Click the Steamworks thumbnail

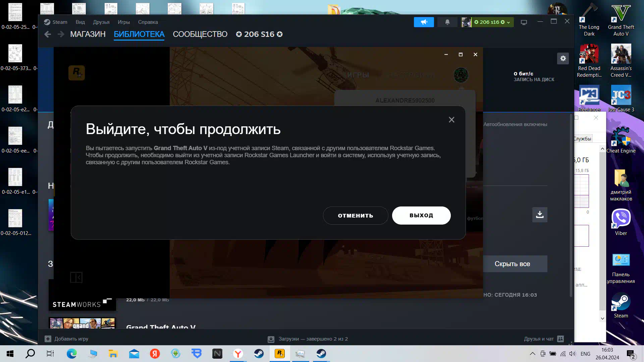(x=82, y=296)
